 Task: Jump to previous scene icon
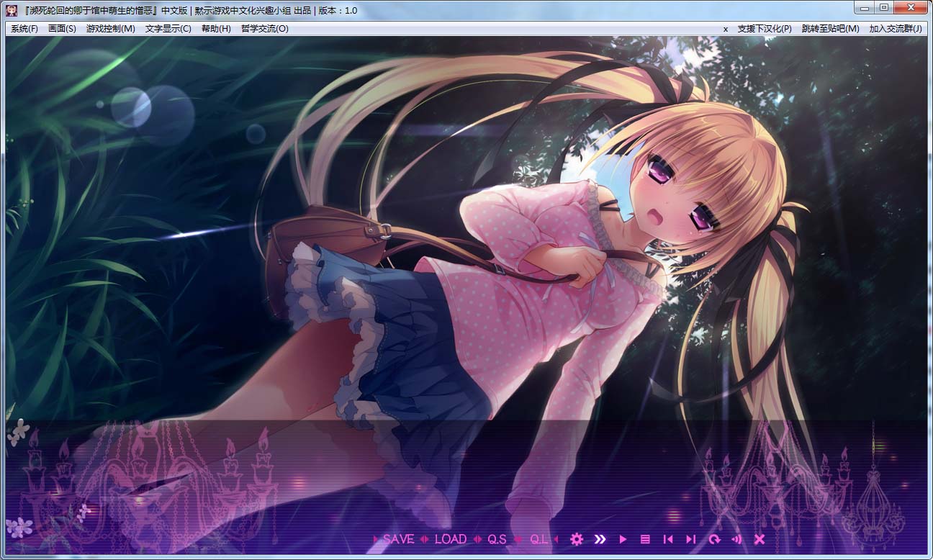pyautogui.click(x=668, y=539)
